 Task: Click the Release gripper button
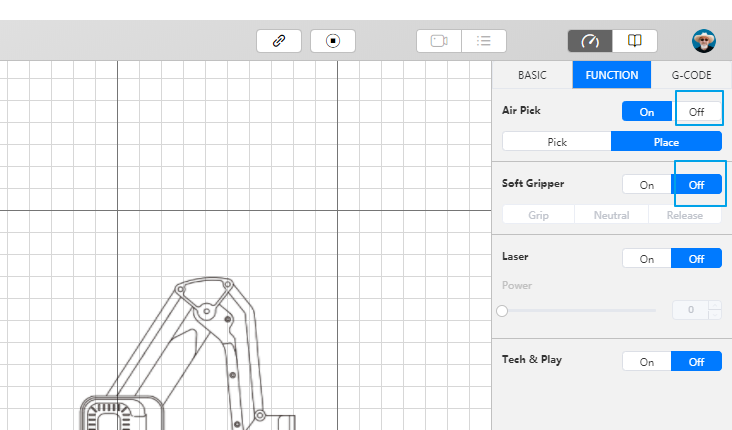[685, 215]
